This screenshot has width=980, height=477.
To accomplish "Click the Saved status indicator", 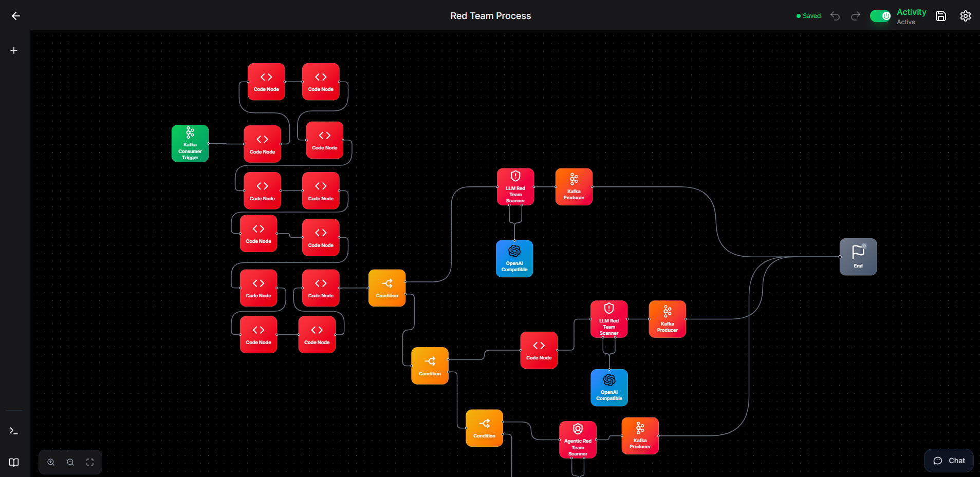I will pyautogui.click(x=808, y=16).
